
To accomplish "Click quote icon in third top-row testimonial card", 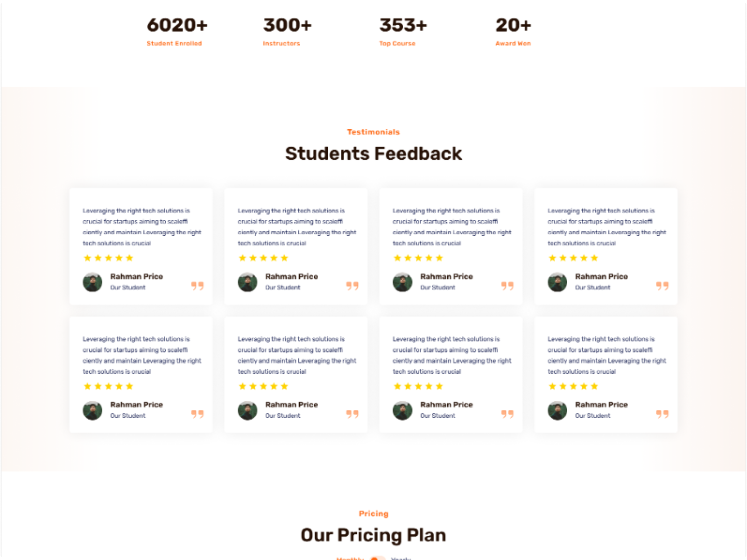I will (507, 286).
